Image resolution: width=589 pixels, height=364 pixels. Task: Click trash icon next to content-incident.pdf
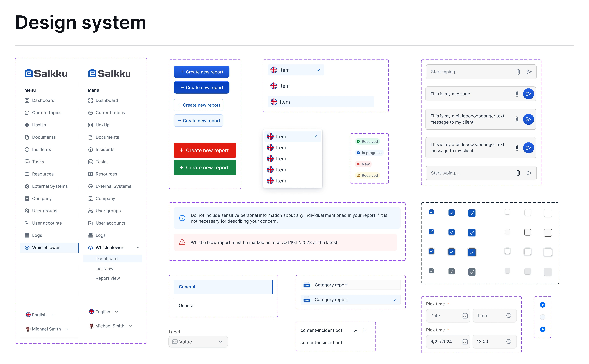point(364,330)
